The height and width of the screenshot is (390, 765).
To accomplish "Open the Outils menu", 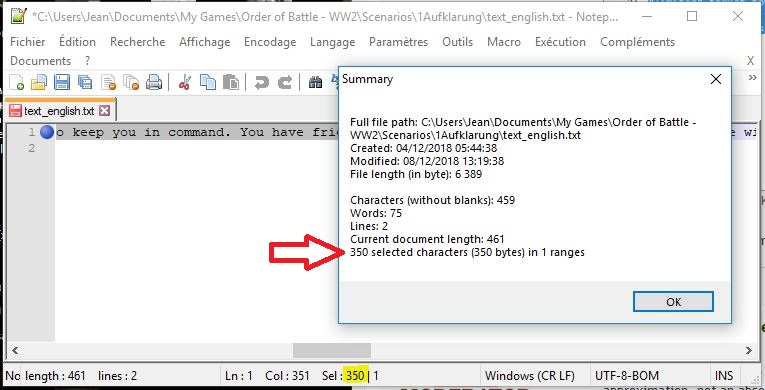I will 457,42.
